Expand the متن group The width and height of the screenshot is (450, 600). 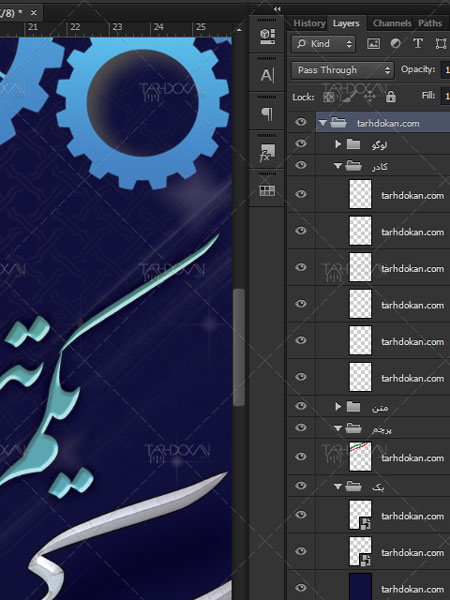(x=338, y=407)
